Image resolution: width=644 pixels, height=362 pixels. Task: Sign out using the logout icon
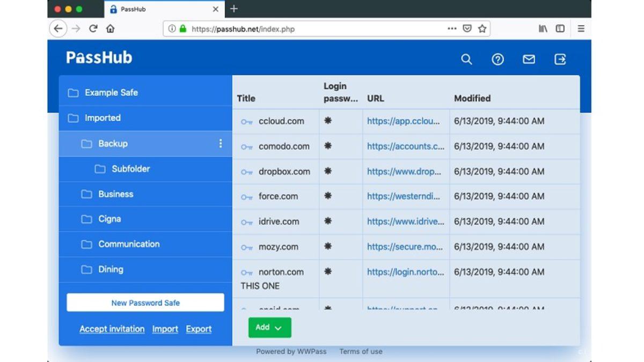pos(560,60)
